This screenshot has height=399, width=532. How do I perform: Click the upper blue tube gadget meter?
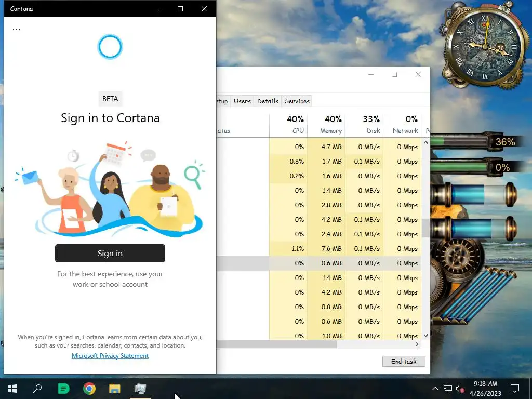474,195
